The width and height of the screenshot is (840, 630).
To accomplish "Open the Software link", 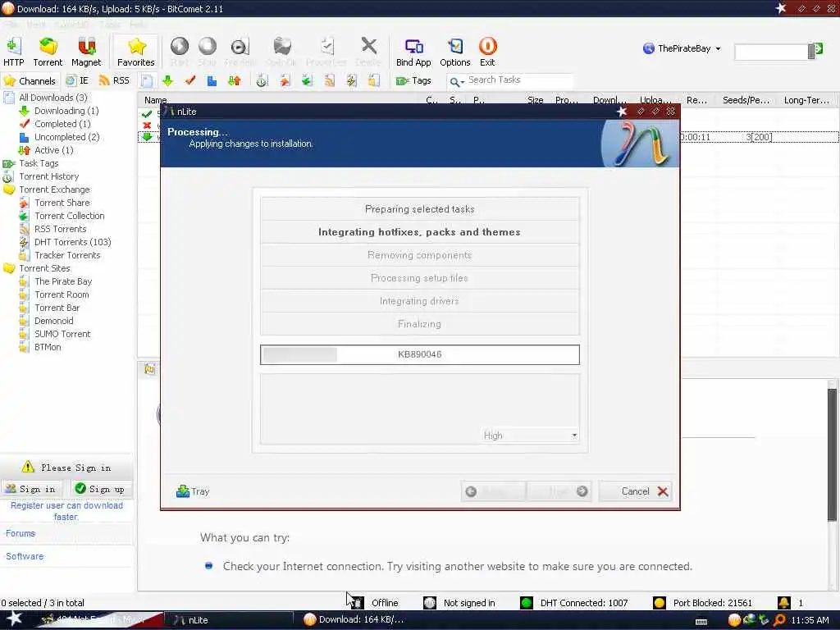I will click(x=25, y=557).
